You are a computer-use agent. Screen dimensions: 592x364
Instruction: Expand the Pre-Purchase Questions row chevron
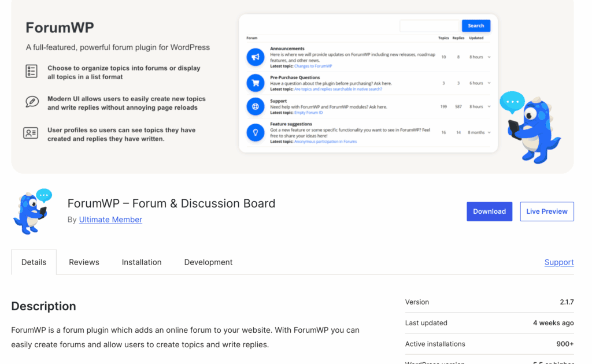[489, 83]
